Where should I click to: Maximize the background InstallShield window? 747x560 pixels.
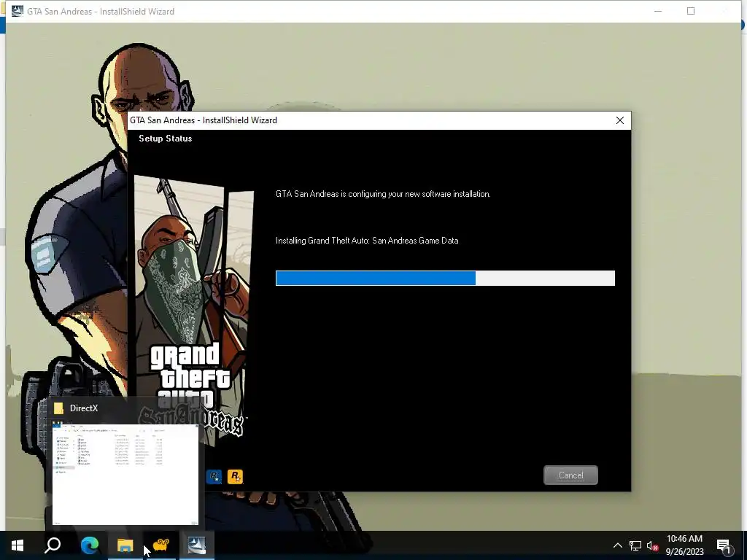(x=691, y=11)
